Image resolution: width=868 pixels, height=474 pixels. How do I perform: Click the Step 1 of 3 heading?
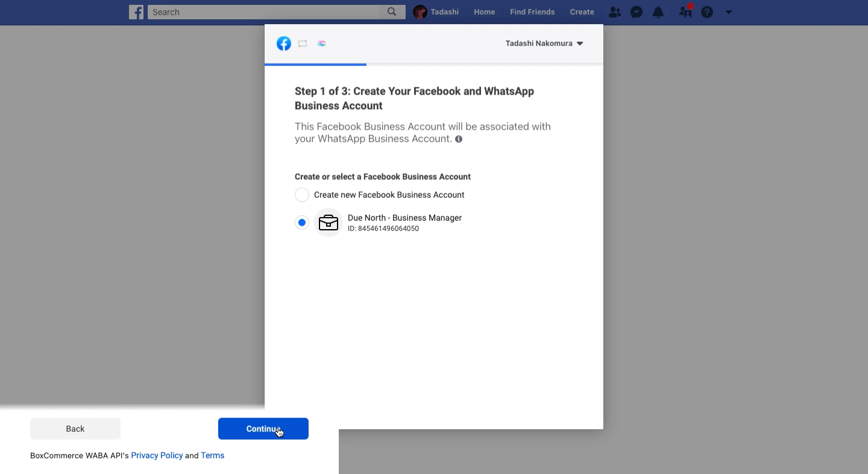(x=415, y=98)
